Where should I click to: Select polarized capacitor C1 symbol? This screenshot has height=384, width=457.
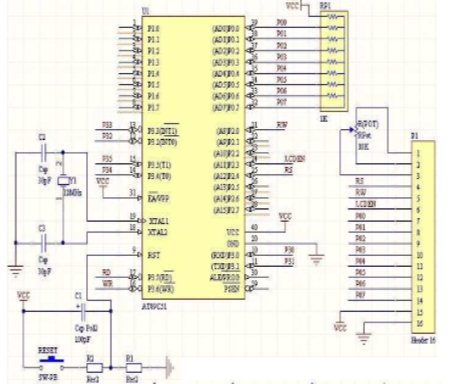coord(83,311)
